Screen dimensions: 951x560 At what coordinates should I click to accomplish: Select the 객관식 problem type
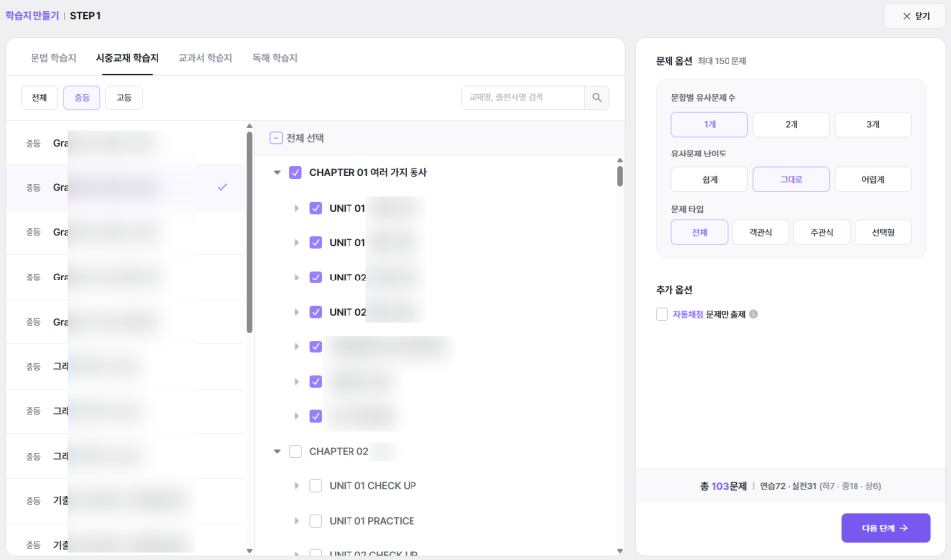click(x=761, y=232)
